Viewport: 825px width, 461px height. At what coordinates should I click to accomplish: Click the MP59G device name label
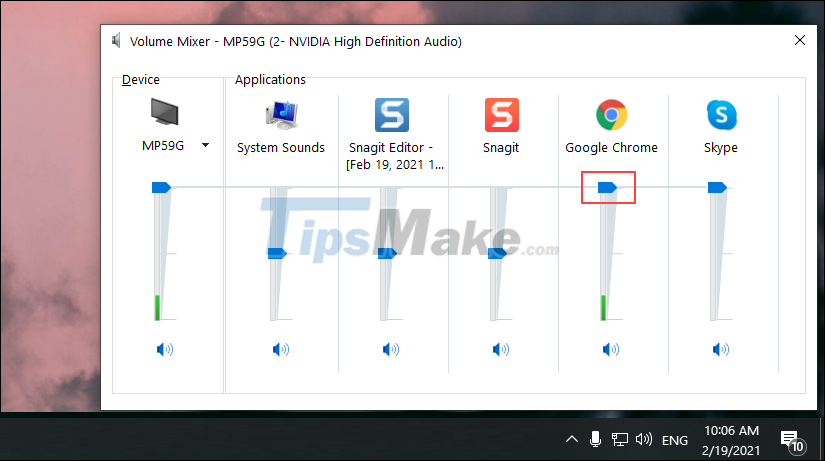coord(163,146)
